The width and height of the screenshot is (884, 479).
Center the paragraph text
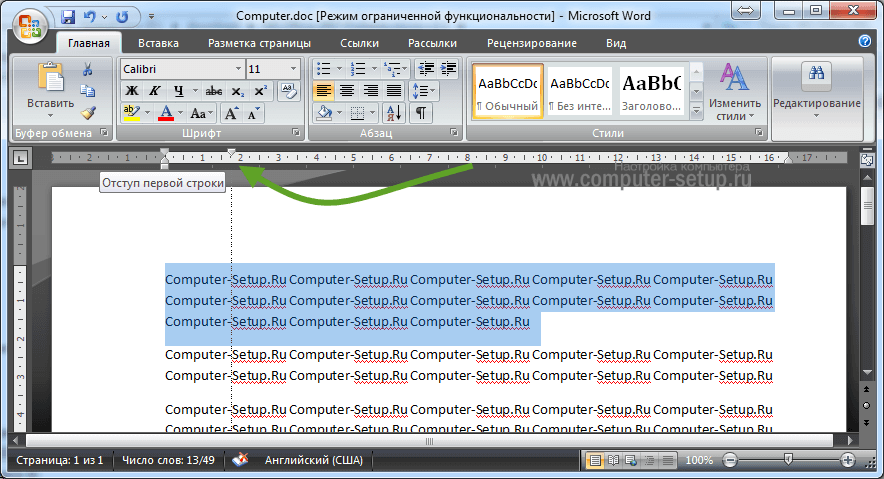click(347, 91)
